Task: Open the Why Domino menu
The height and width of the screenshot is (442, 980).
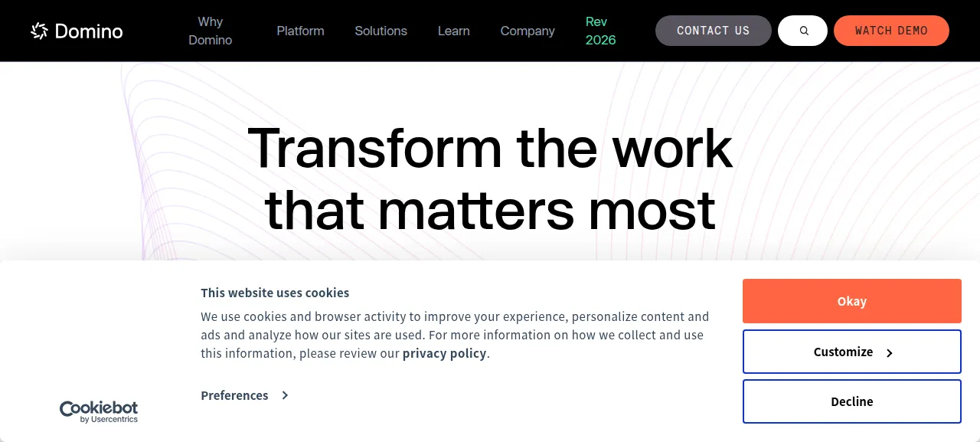Action: tap(210, 31)
